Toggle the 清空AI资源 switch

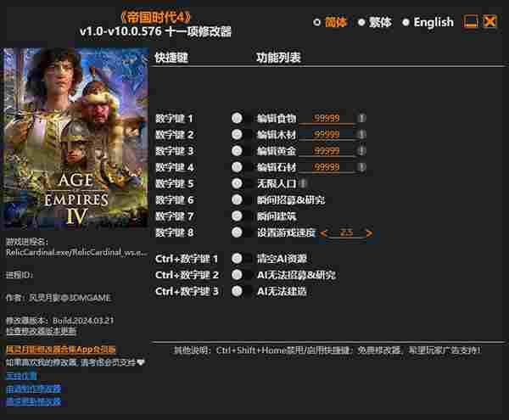pos(242,258)
